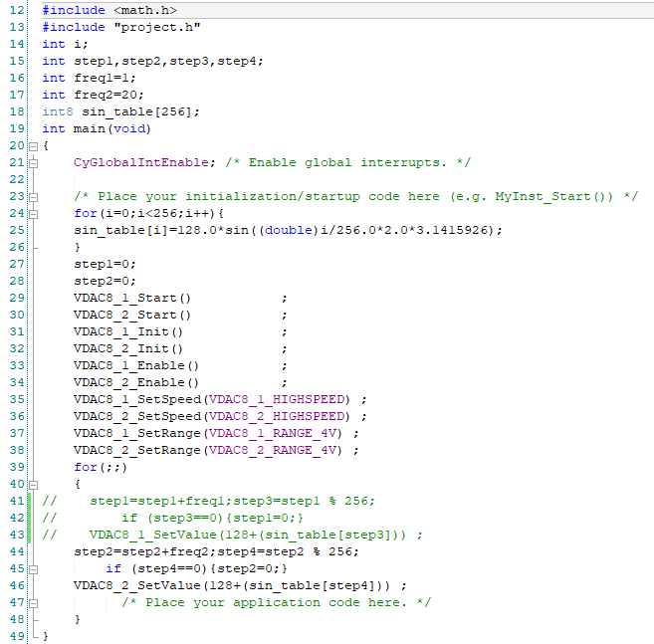Click the 'for(;;)' infinite loop
Image resolution: width=654 pixels, height=644 pixels.
[x=101, y=467]
